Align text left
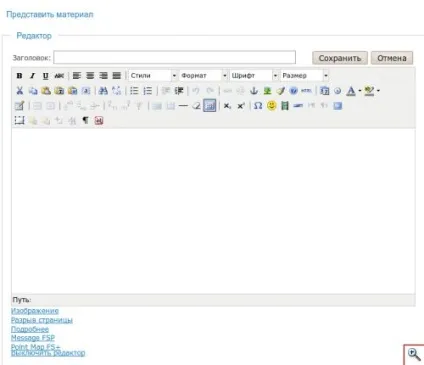The height and width of the screenshot is (365, 424). coord(77,76)
